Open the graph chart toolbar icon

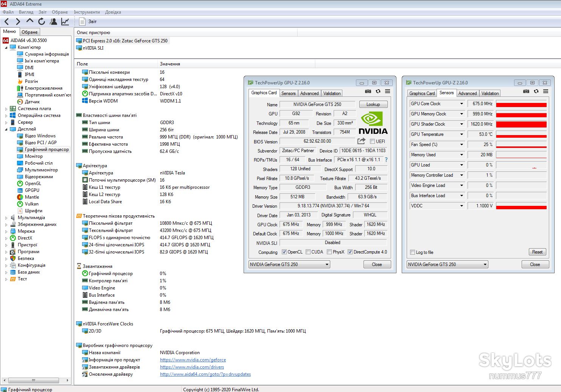click(65, 22)
